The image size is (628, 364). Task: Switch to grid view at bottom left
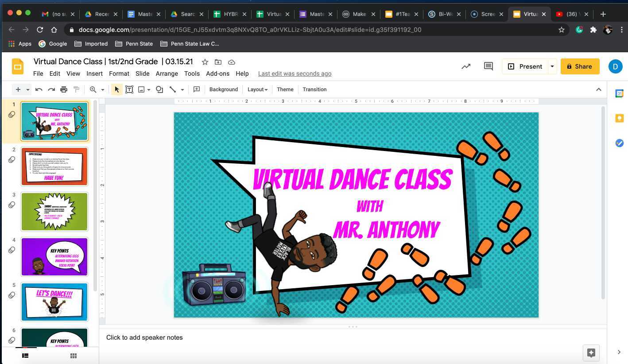pos(73,356)
